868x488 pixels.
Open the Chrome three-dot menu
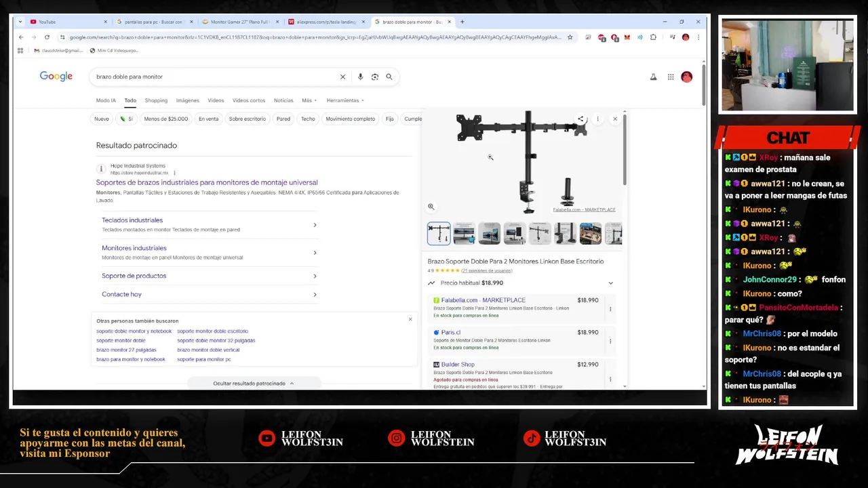698,37
